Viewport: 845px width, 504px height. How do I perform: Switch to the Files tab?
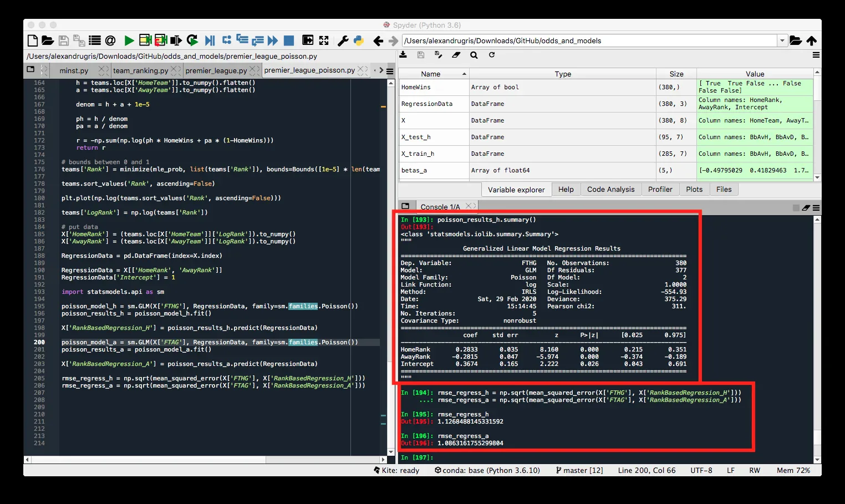(x=724, y=189)
